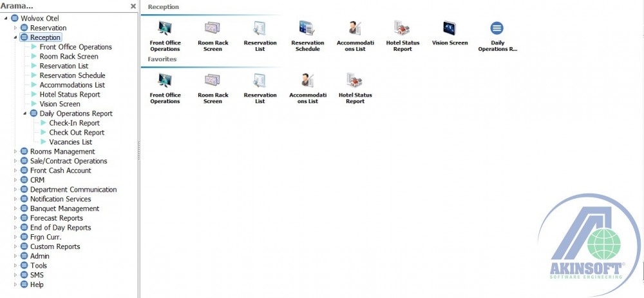This screenshot has width=644, height=298.
Task: Select Reservation List in the tree
Action: [x=64, y=66]
